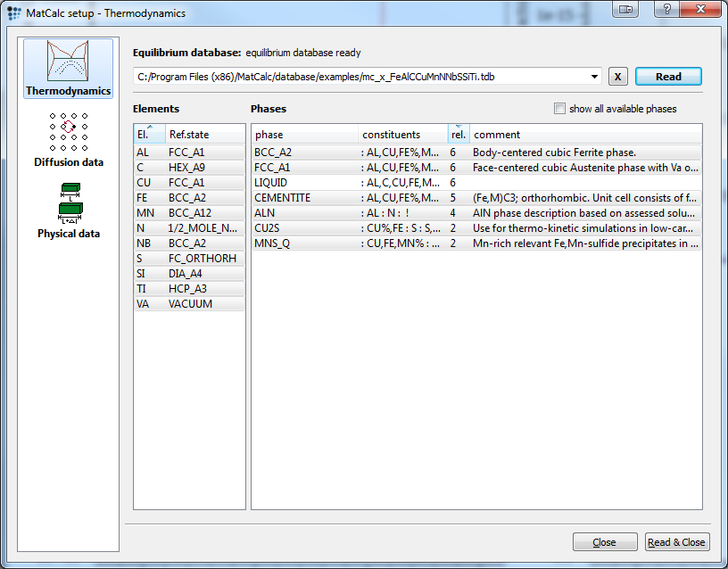Click inside the database path field
728x569 pixels.
pyautogui.click(x=357, y=77)
